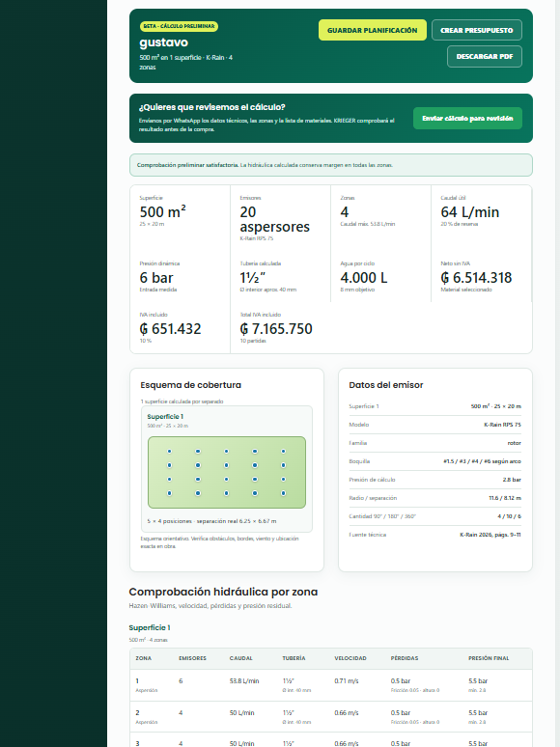Screen dimensions: 560x747
Task: Click the PÉRDIDAS column header
Action: click(x=405, y=658)
